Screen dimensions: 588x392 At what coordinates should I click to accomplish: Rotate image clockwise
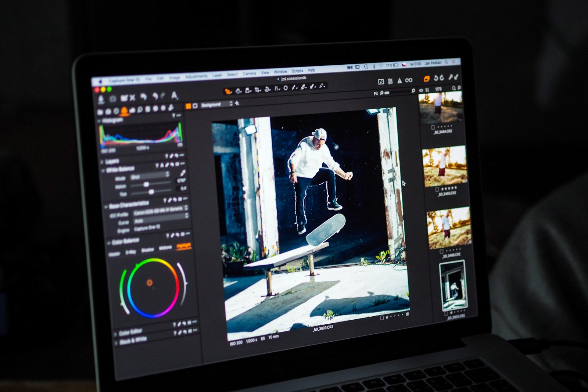pyautogui.click(x=441, y=78)
